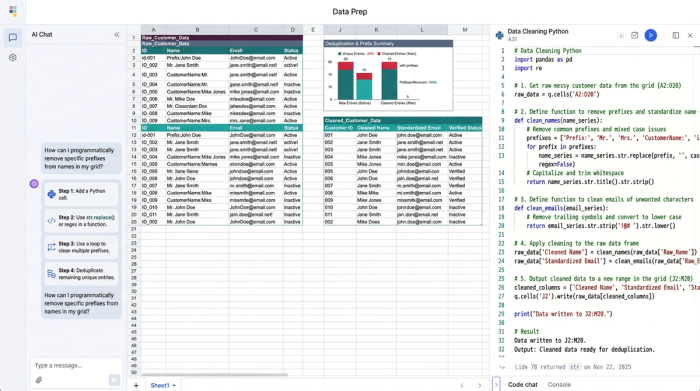Image resolution: width=700 pixels, height=391 pixels.
Task: Click the arrow icon left of the checkbox icon
Action: (621, 35)
